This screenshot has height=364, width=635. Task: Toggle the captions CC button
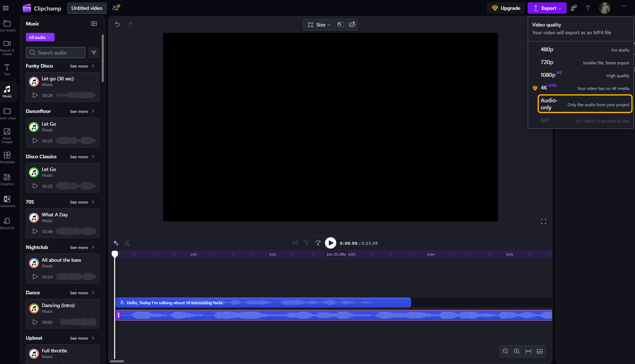(x=352, y=25)
